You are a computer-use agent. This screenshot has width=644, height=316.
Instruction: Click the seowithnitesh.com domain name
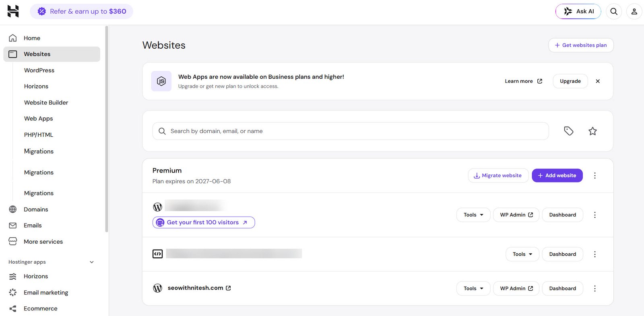point(195,288)
